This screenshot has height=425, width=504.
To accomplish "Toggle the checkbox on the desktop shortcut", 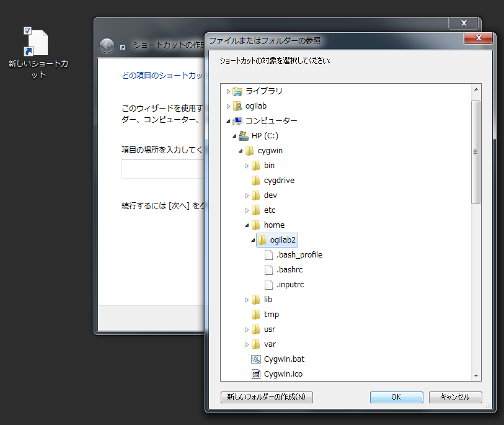I will [27, 30].
